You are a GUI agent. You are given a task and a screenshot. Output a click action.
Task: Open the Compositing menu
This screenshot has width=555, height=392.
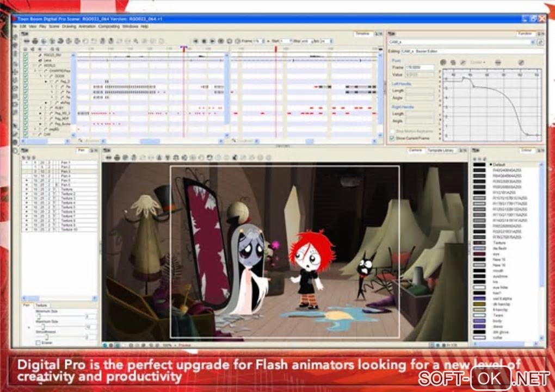[109, 27]
